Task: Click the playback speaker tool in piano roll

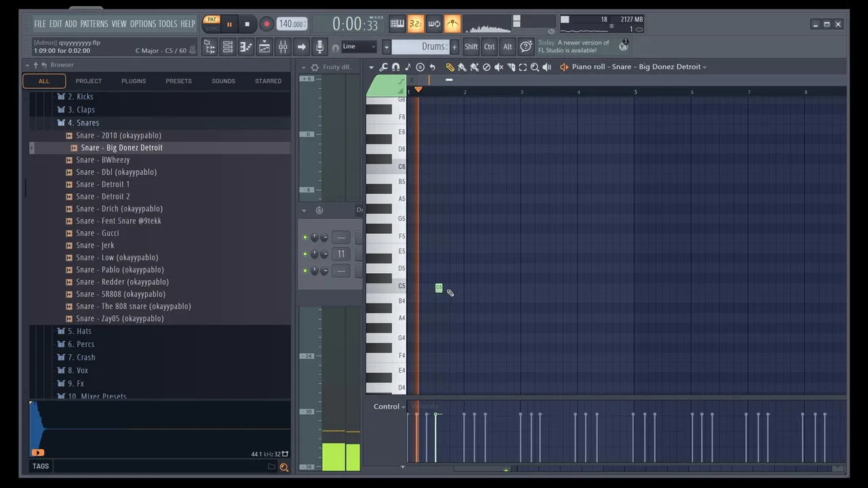Action: click(x=547, y=67)
